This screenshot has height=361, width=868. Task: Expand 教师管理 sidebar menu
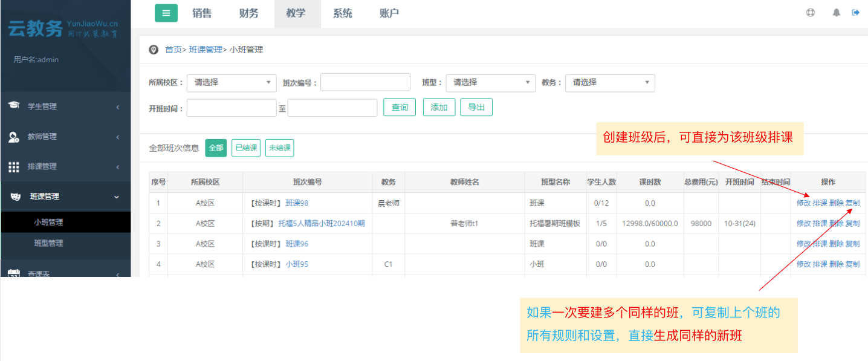pos(65,137)
